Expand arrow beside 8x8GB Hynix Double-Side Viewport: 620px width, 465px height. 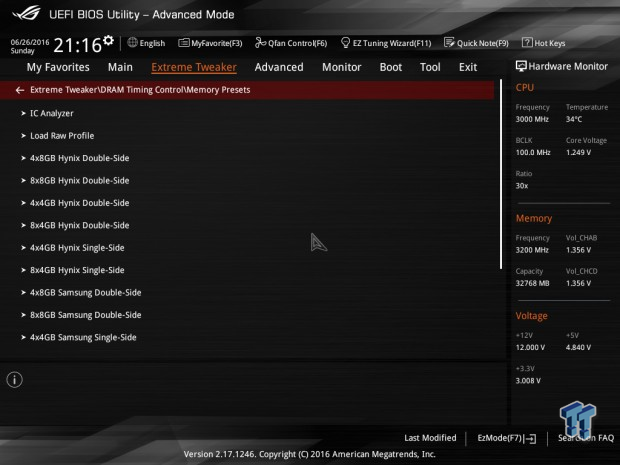(23, 181)
